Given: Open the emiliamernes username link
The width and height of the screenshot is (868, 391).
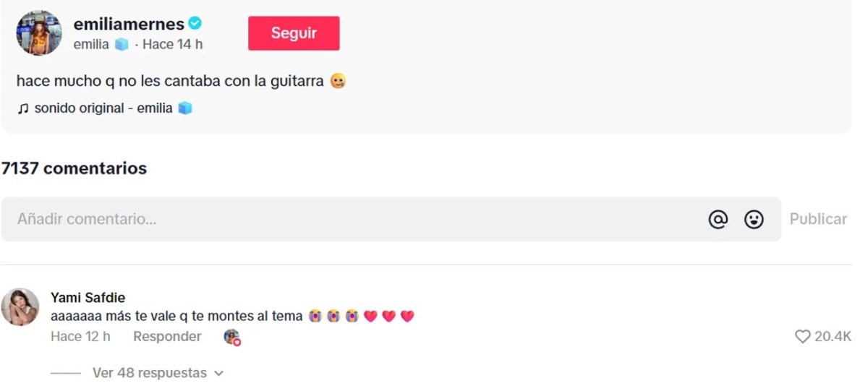Looking at the screenshot, I should (129, 24).
